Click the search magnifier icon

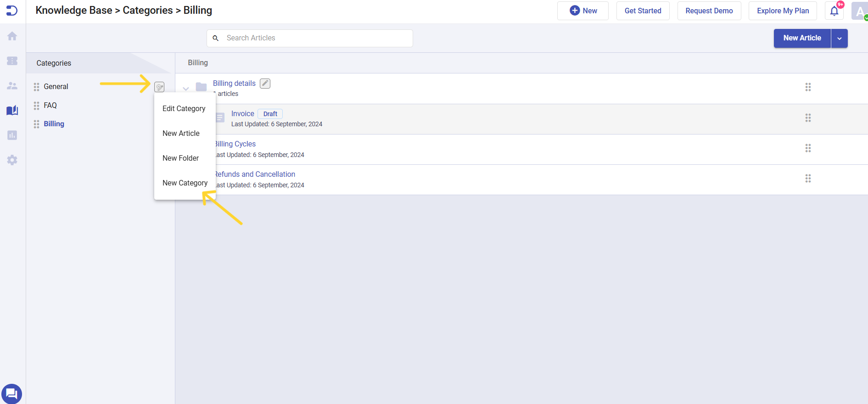click(x=215, y=38)
